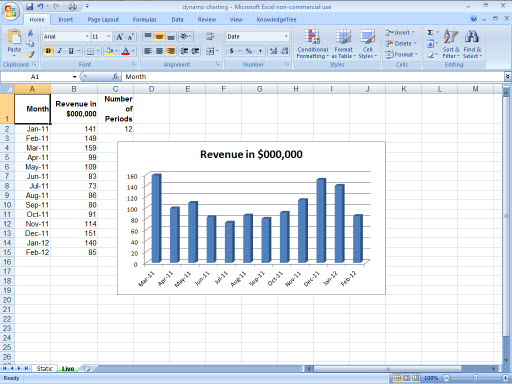Increase indent in alignment group
The image size is (512, 384).
[195, 51]
